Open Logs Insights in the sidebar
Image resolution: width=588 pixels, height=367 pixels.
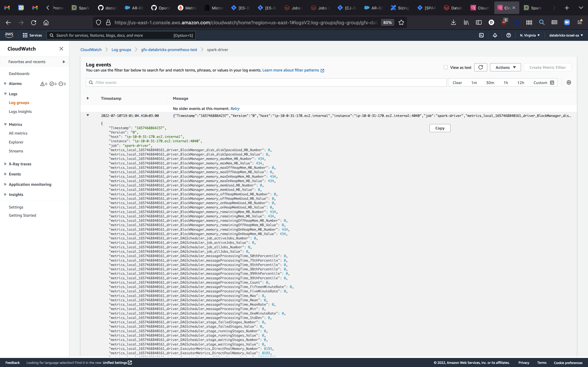click(x=20, y=111)
